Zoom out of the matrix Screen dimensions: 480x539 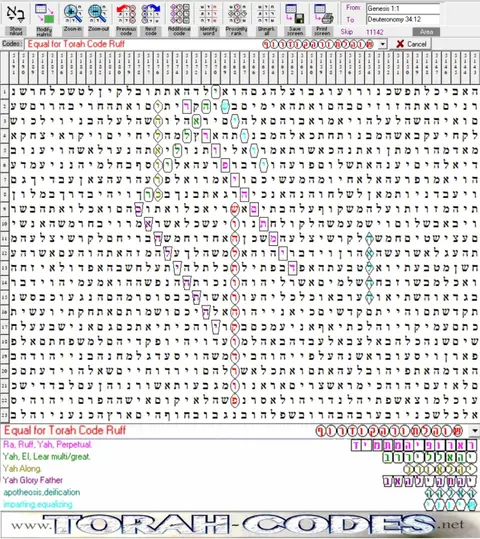(98, 19)
